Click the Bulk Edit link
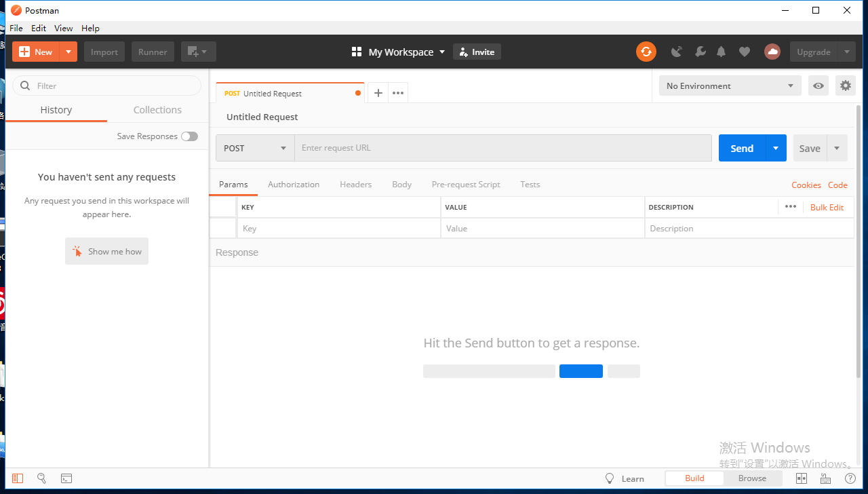 827,207
